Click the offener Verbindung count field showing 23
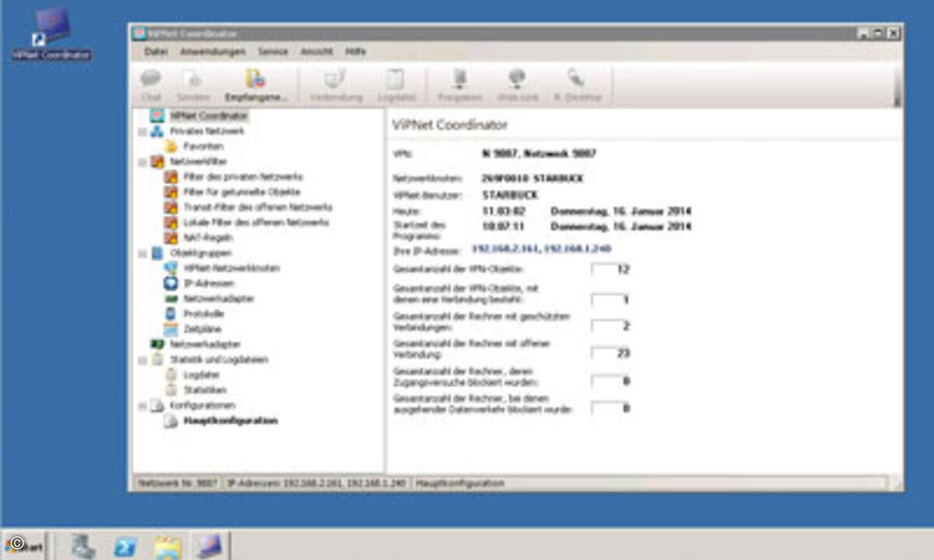934x560 pixels. tap(611, 353)
